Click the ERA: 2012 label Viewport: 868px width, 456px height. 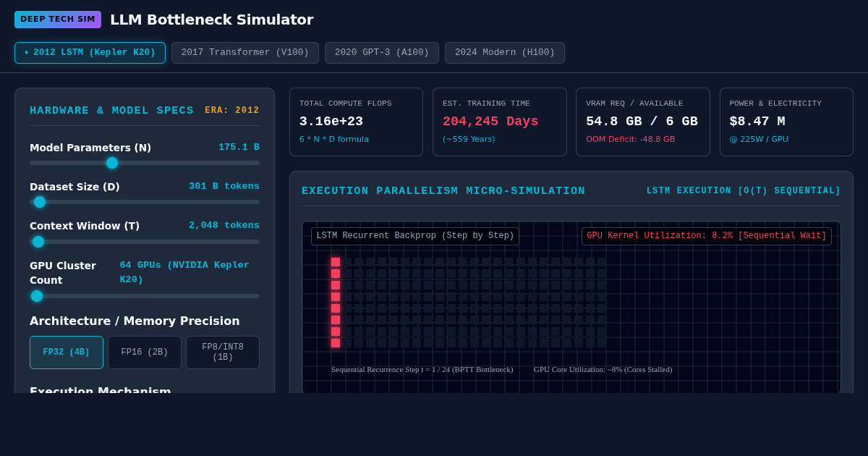point(232,111)
